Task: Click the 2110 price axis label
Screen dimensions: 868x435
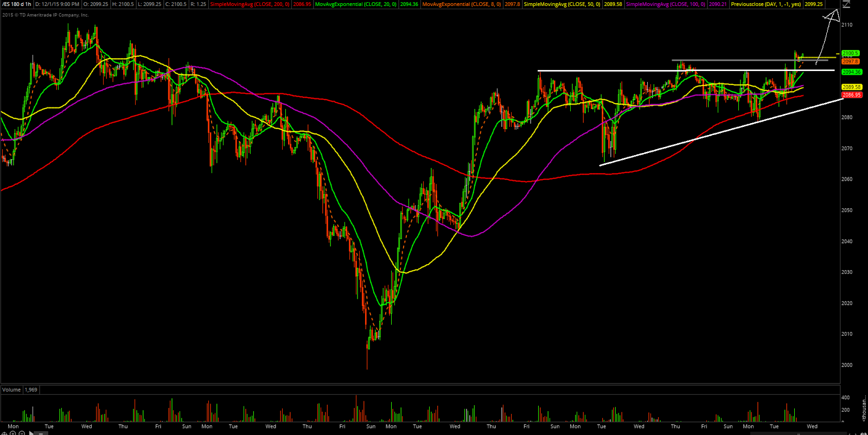Action: point(847,25)
